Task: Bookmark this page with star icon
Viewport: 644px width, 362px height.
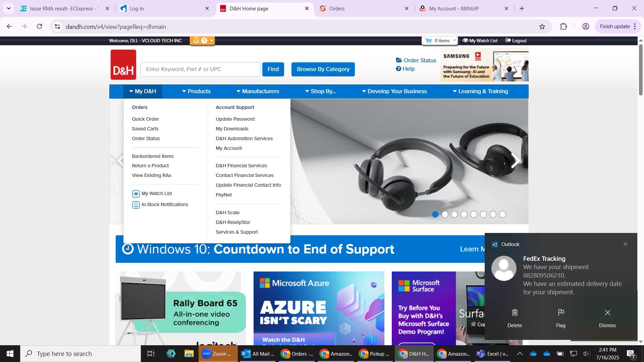Action: (542, 26)
